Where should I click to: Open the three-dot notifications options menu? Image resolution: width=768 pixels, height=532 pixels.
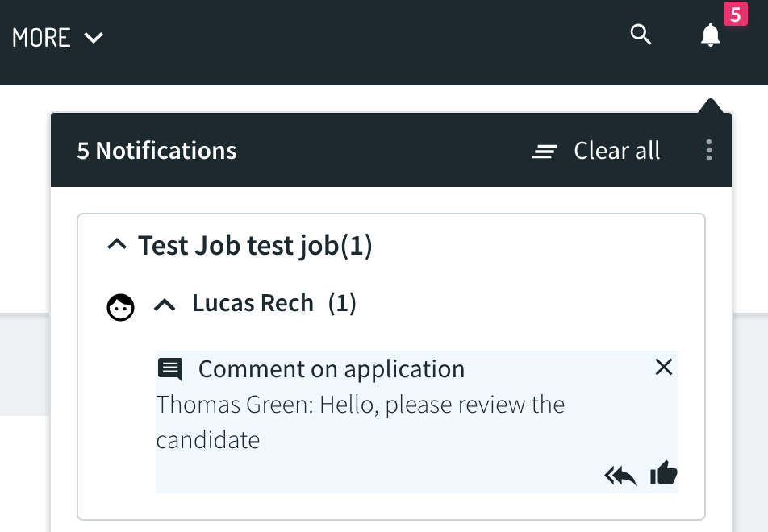[709, 150]
